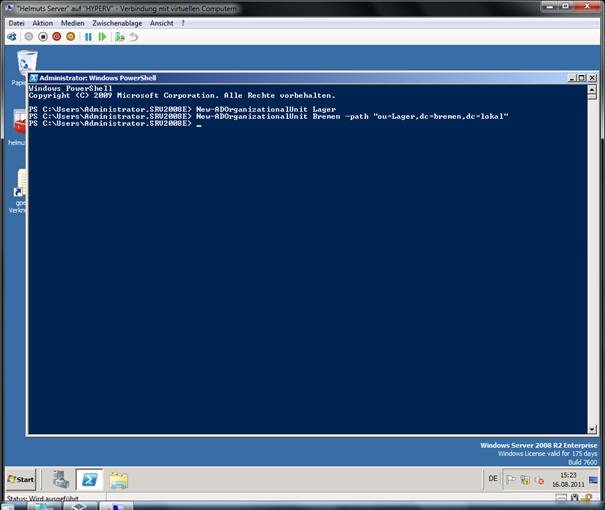Image resolution: width=605 pixels, height=510 pixels.
Task: Click the orange Save state icon
Action: click(x=71, y=37)
